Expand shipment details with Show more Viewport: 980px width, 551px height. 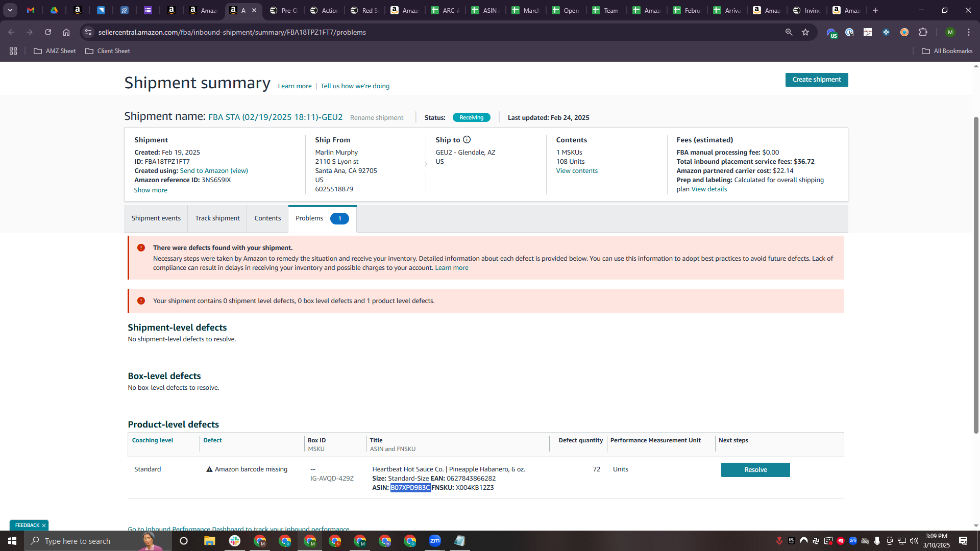click(151, 190)
